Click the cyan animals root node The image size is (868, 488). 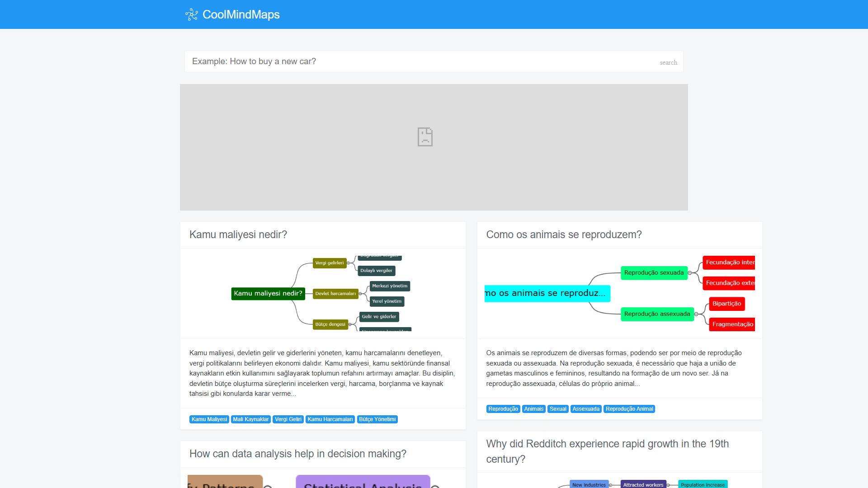[547, 293]
